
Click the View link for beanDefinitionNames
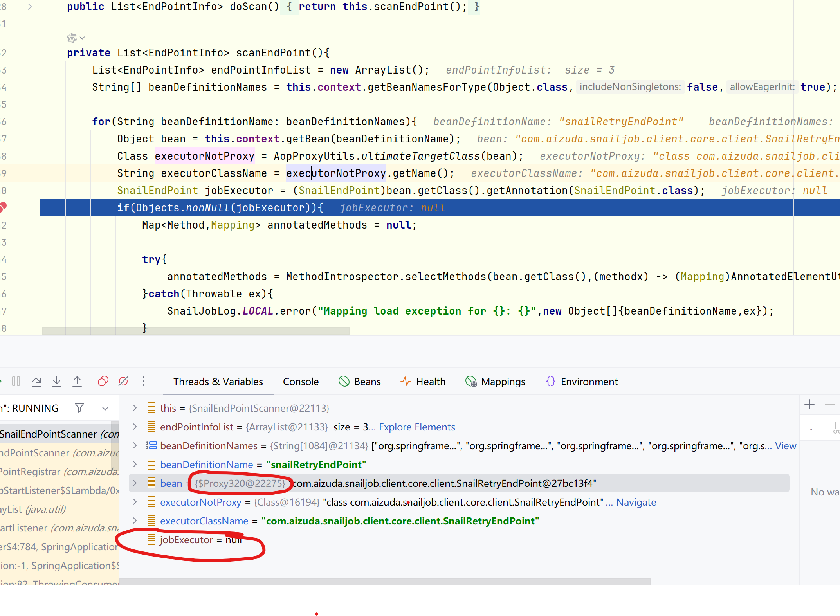point(786,446)
